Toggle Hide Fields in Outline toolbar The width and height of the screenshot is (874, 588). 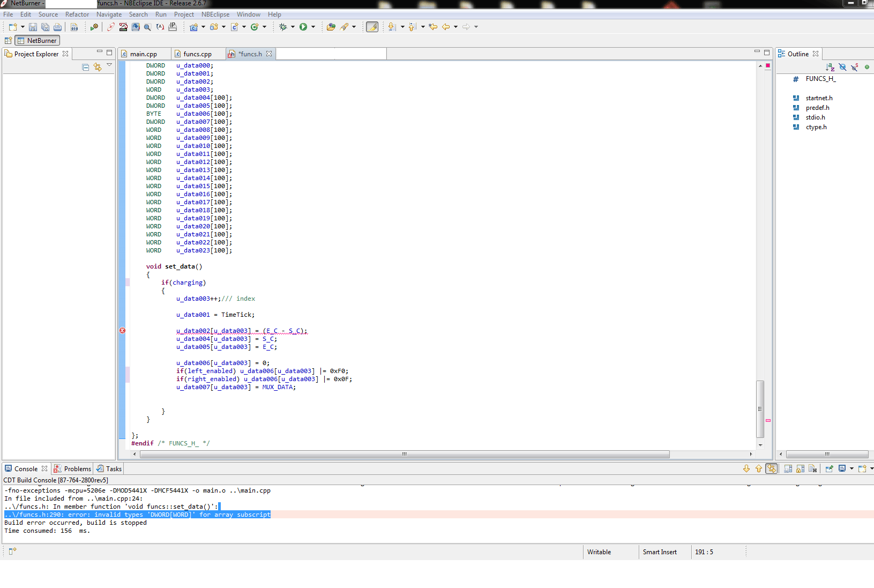(x=842, y=67)
